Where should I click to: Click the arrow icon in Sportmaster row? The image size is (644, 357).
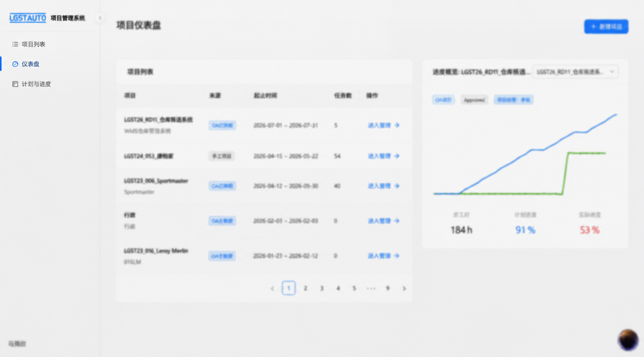point(397,186)
